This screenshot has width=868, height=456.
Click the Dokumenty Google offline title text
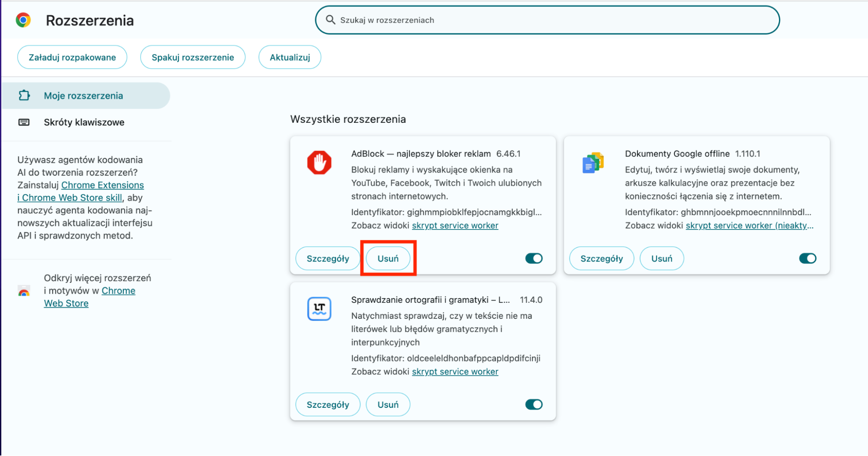[x=677, y=154]
